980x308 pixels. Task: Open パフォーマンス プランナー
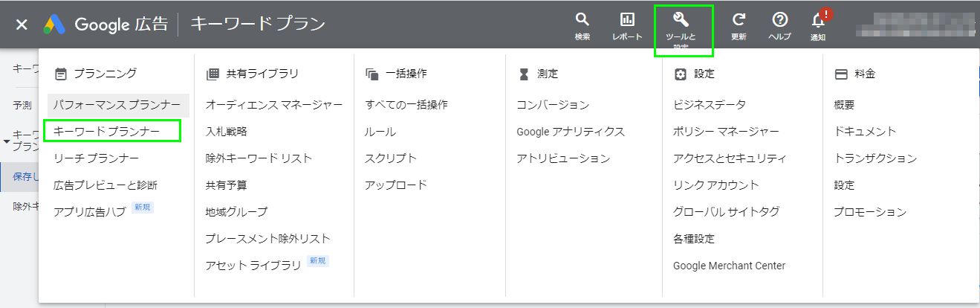[117, 105]
